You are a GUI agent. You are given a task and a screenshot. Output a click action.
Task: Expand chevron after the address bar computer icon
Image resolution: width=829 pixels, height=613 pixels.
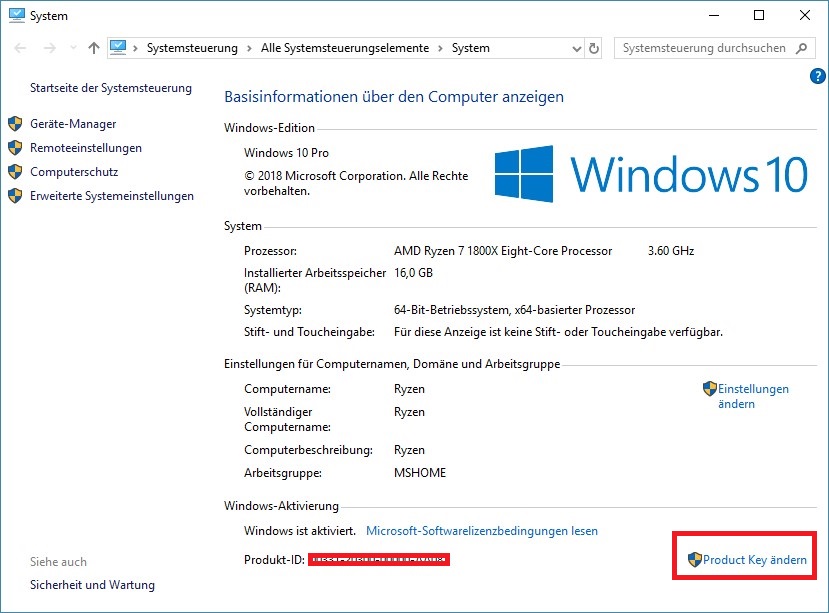[x=135, y=49]
